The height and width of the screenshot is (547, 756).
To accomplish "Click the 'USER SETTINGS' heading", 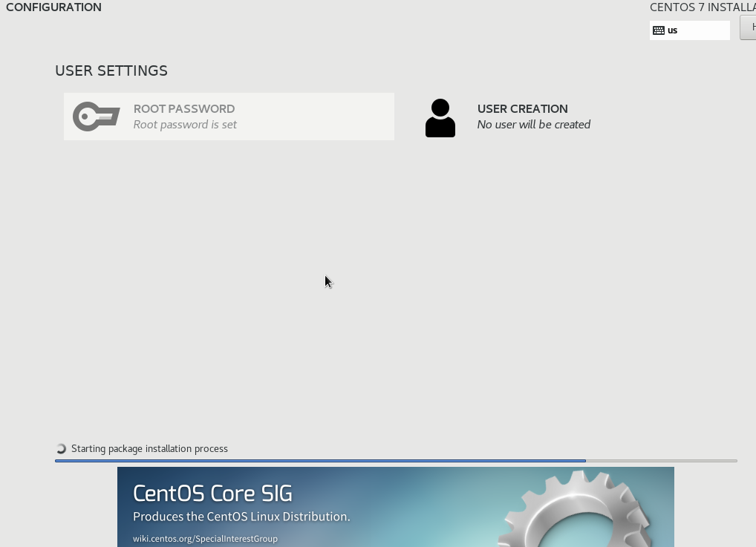I will click(x=111, y=71).
